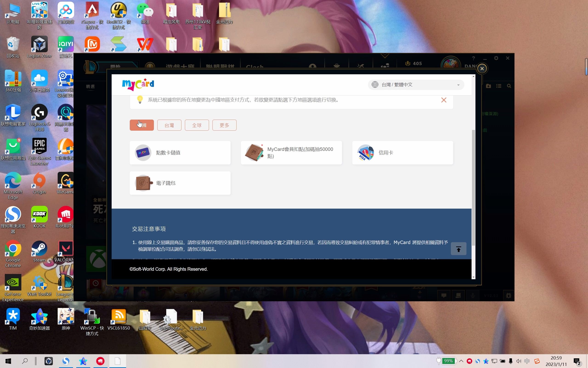Open Watt Toolkit desktop icon
This screenshot has width=588, height=368.
coord(39,286)
